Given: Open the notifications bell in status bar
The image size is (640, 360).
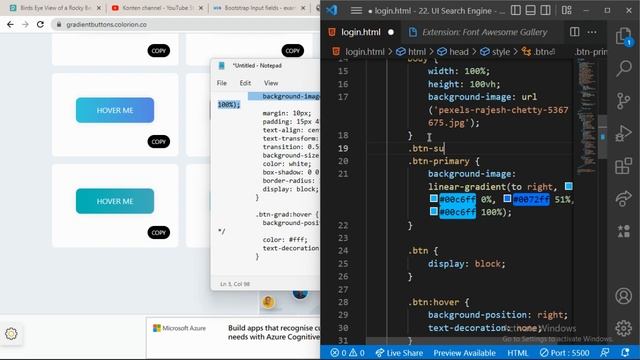Looking at the screenshot, I should coord(625,353).
